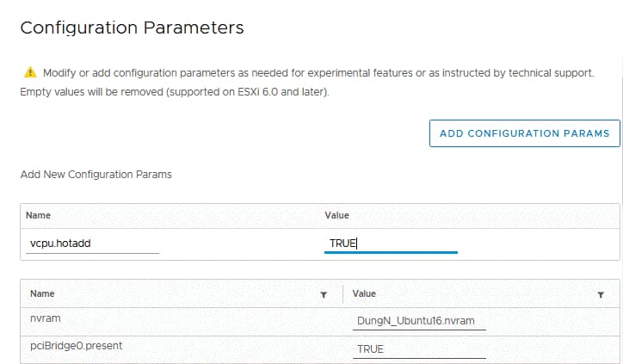Screen dimensions: 623x364
Task: Edit the pciBridge0.present TRUE value field
Action: click(x=419, y=349)
